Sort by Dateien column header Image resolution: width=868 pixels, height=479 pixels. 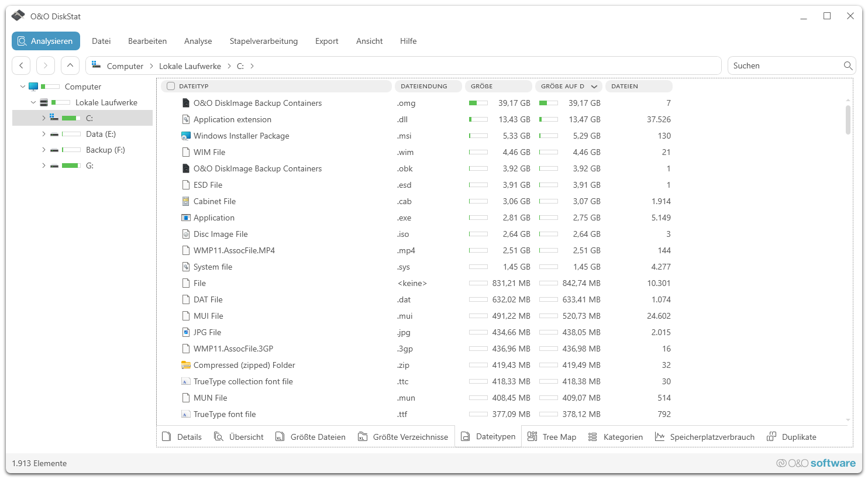coord(638,87)
